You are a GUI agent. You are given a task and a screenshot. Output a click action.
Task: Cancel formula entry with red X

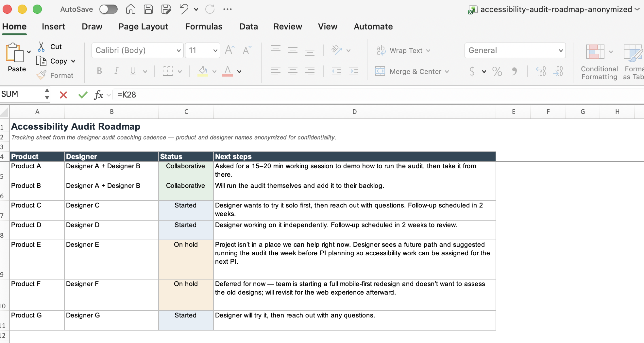(x=63, y=95)
